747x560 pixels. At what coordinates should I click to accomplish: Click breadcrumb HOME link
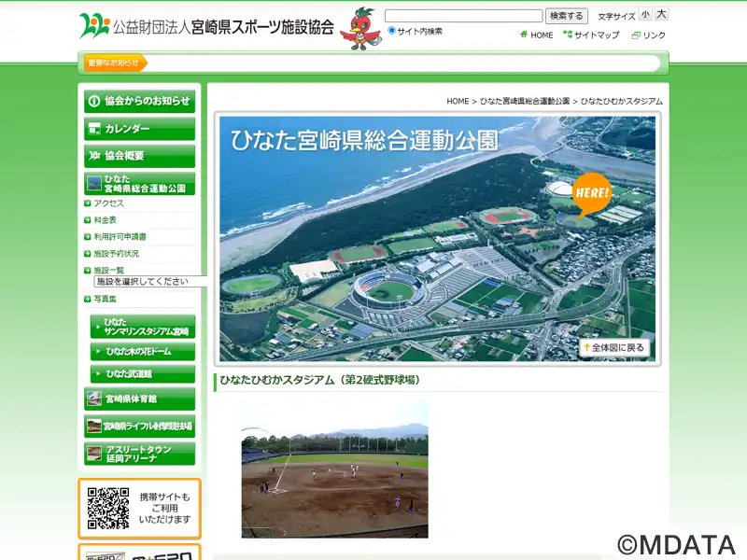(x=458, y=101)
